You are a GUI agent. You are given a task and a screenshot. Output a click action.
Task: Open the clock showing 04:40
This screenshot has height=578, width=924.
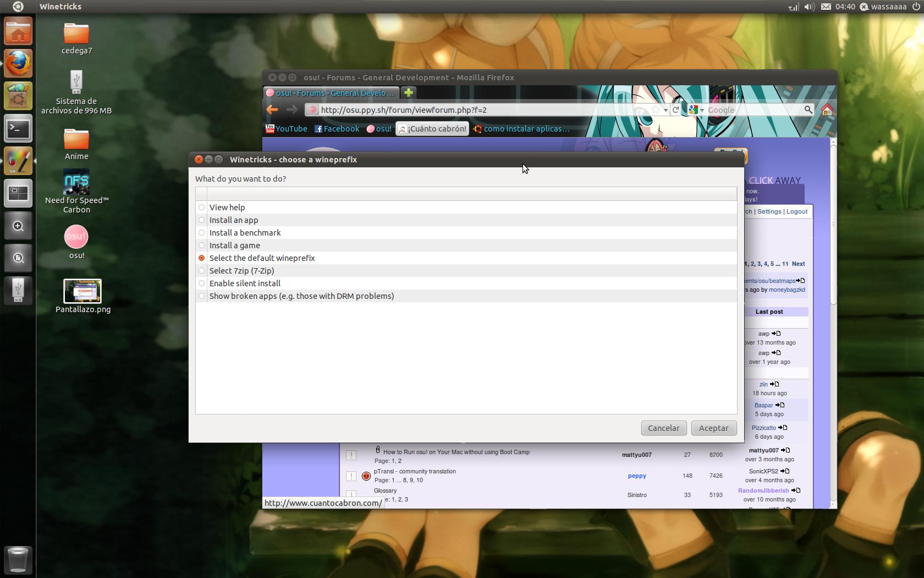point(845,7)
